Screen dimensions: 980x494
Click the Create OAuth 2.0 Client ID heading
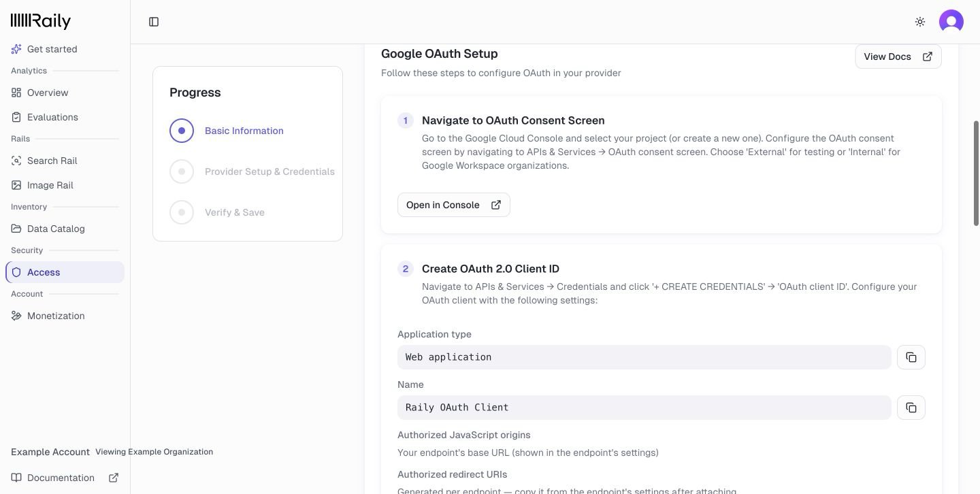point(491,269)
